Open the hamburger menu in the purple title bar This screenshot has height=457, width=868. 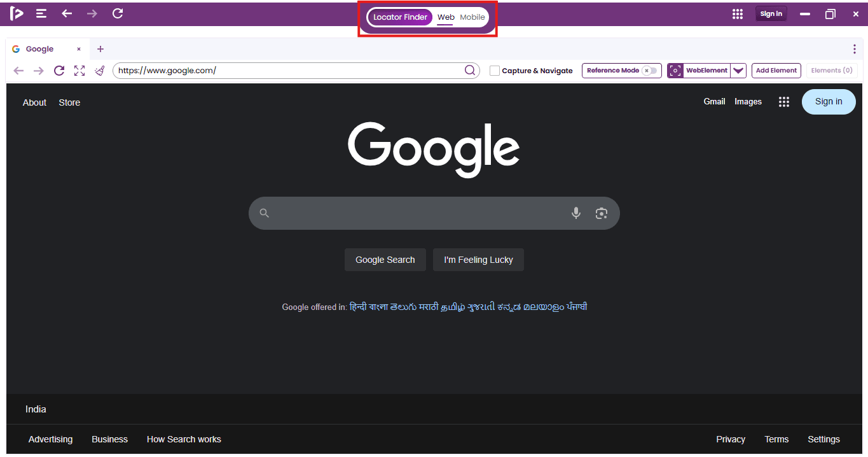41,13
